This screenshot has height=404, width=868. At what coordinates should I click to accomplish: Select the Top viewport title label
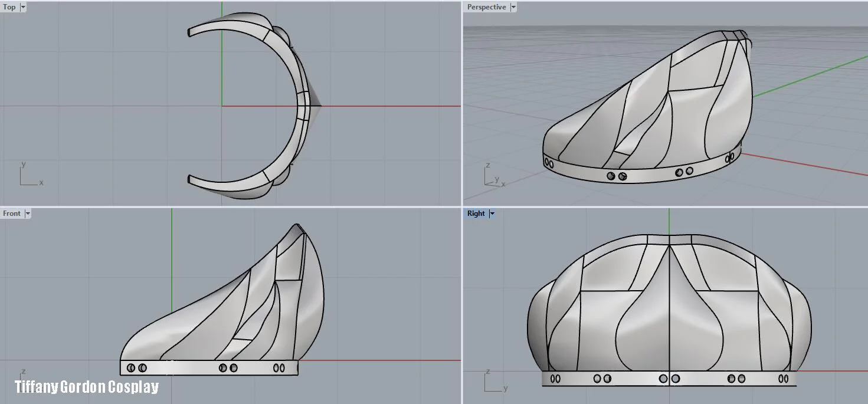tap(9, 7)
